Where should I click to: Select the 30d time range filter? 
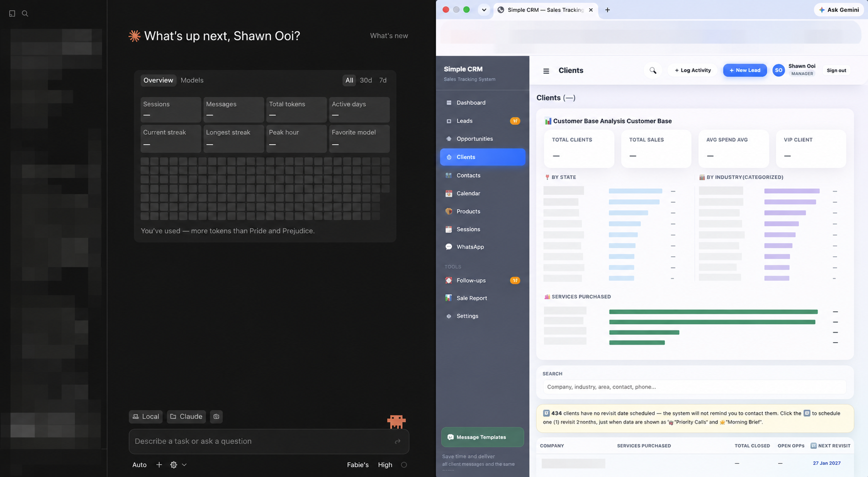pos(366,80)
